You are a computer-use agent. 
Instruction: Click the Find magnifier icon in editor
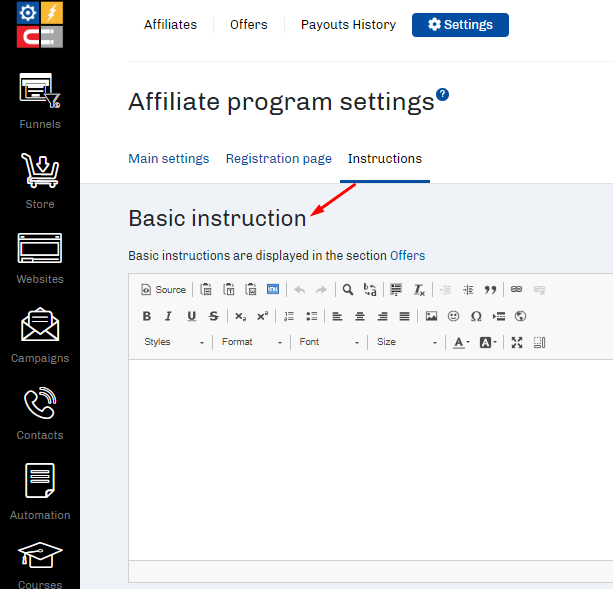tap(348, 290)
